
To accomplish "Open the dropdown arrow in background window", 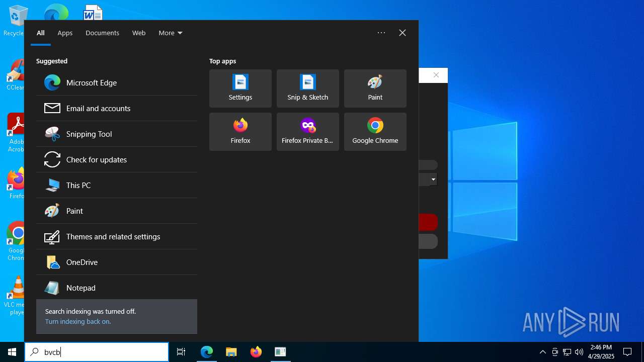I will click(x=433, y=179).
